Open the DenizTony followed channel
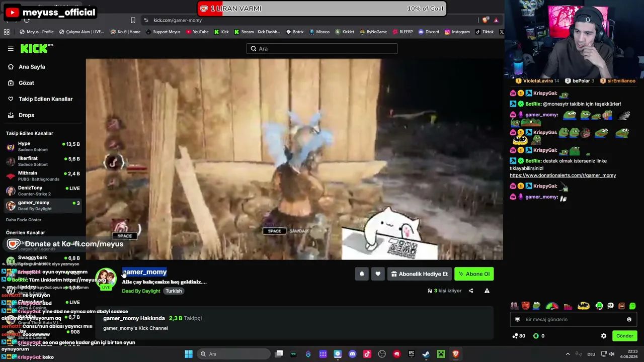Image resolution: width=644 pixels, height=362 pixels. click(x=43, y=191)
